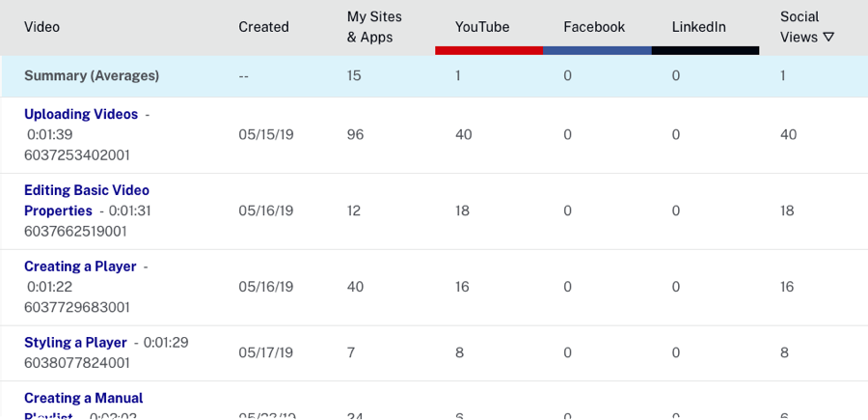This screenshot has width=868, height=420.
Task: Open the Uploading Videos link
Action: [81, 114]
